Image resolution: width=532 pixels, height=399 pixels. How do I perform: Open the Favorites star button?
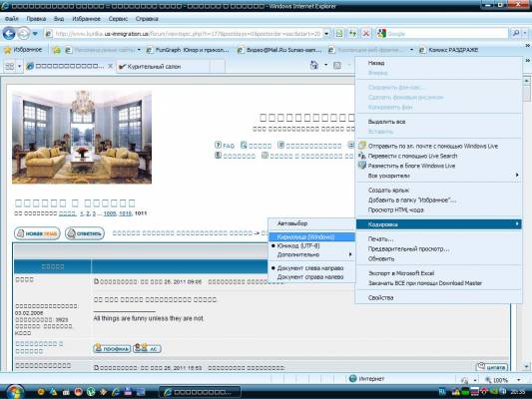coord(23,50)
